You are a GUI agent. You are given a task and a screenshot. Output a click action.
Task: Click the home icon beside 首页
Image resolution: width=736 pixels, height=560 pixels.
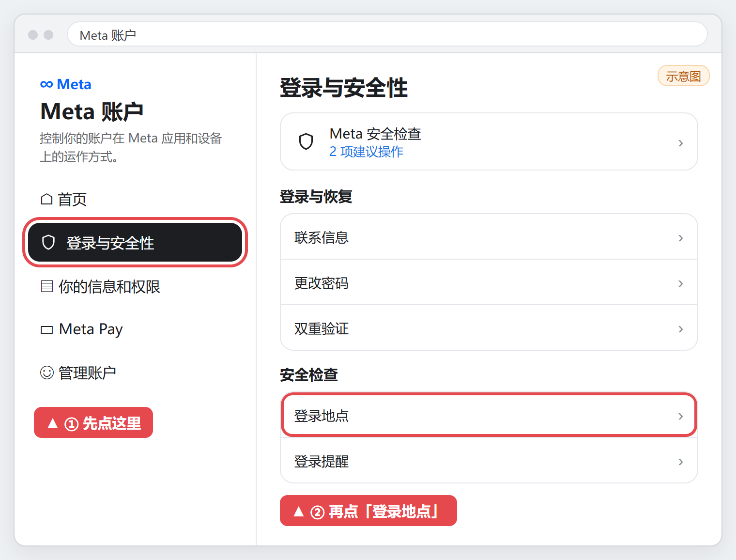[x=47, y=199]
